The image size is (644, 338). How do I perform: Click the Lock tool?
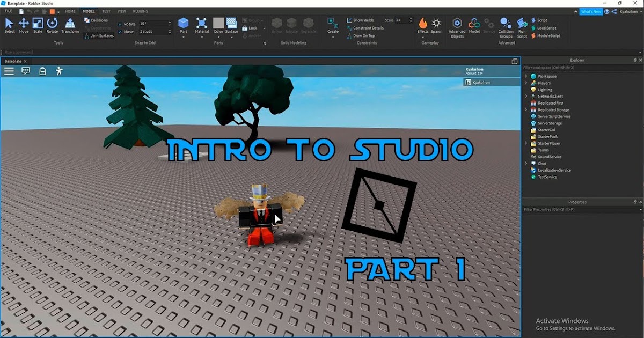(x=250, y=28)
